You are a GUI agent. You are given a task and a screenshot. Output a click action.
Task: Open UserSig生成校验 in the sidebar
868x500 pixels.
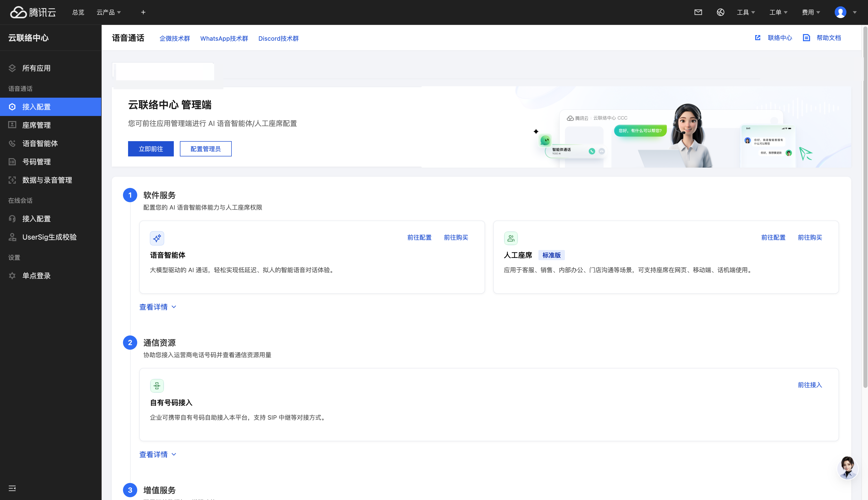pyautogui.click(x=51, y=237)
